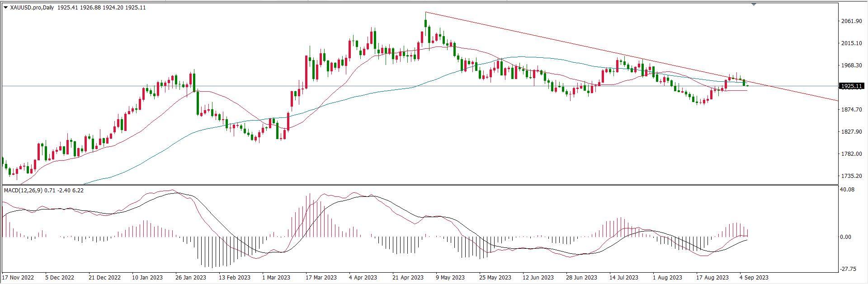This screenshot has height=284, width=868.
Task: Click the black 1925.11 current price label
Action: pos(851,86)
